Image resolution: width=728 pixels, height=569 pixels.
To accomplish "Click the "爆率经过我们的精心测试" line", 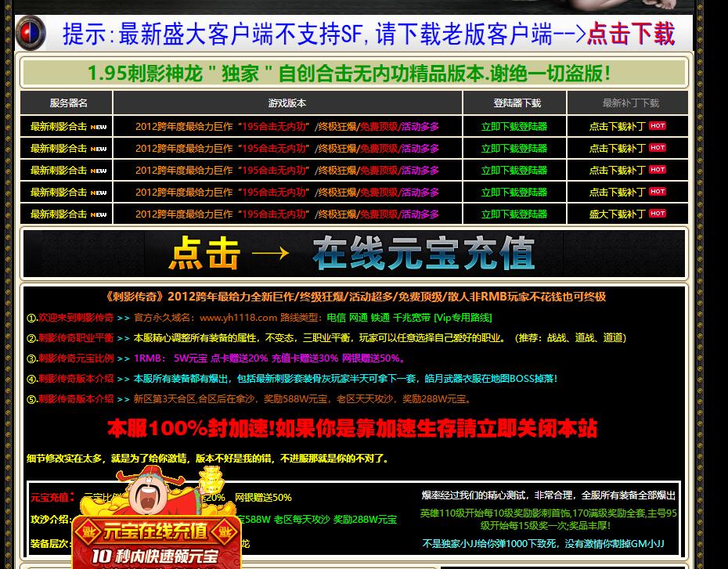I will pos(548,495).
